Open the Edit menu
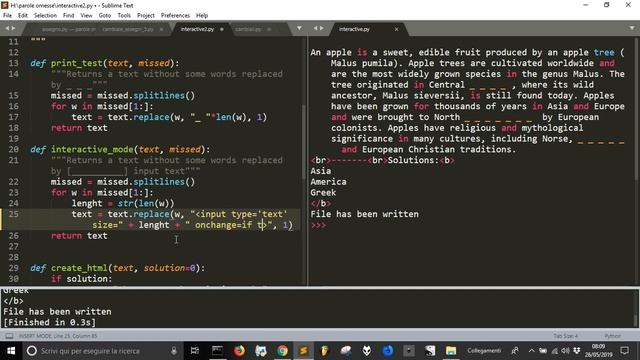The height and width of the screenshot is (360, 640). [x=22, y=16]
